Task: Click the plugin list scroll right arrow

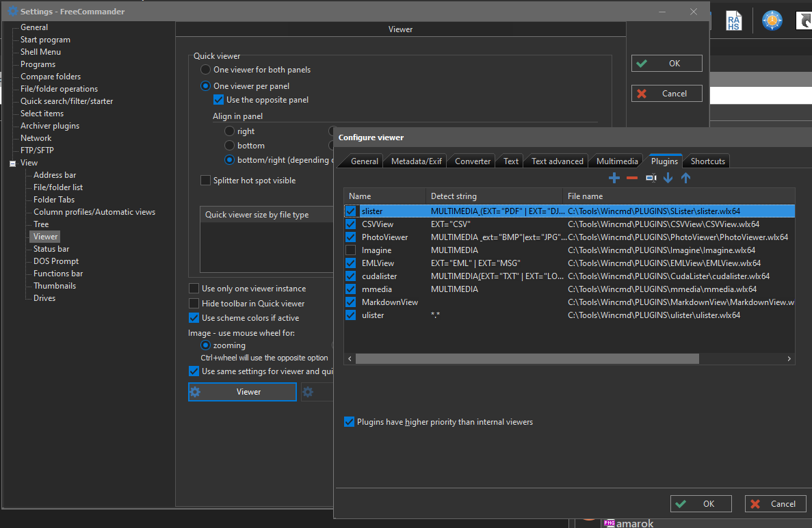Action: [x=789, y=359]
